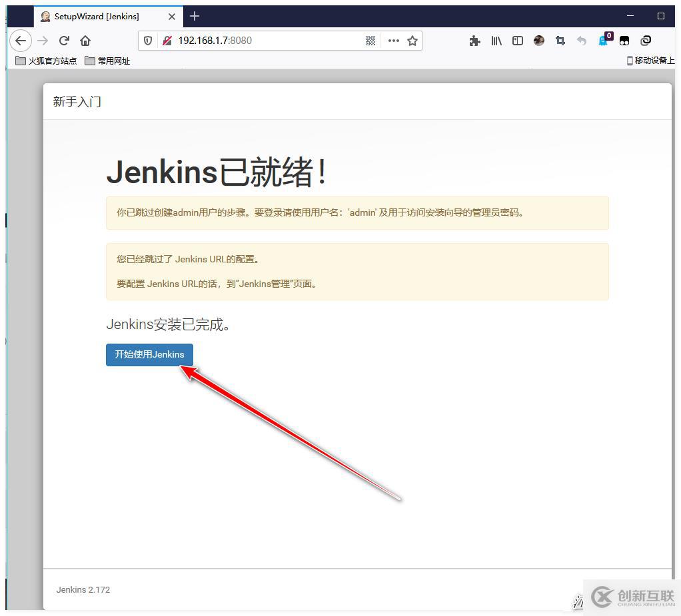
Task: Click the insecure connection padlock icon
Action: (167, 41)
